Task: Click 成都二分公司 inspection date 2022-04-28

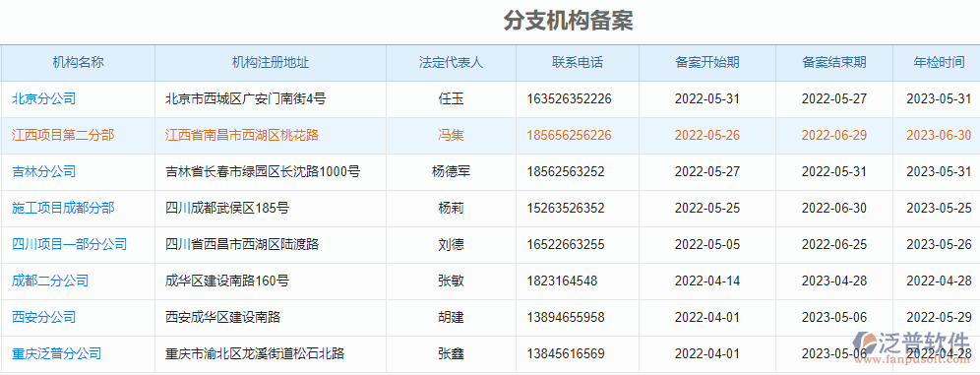Action: 939,281
